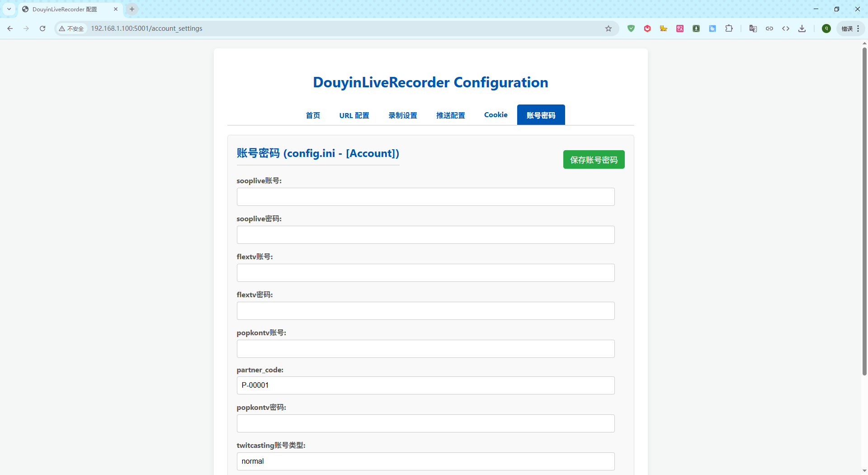Bookmark the current page with star icon
The height and width of the screenshot is (475, 868).
609,28
